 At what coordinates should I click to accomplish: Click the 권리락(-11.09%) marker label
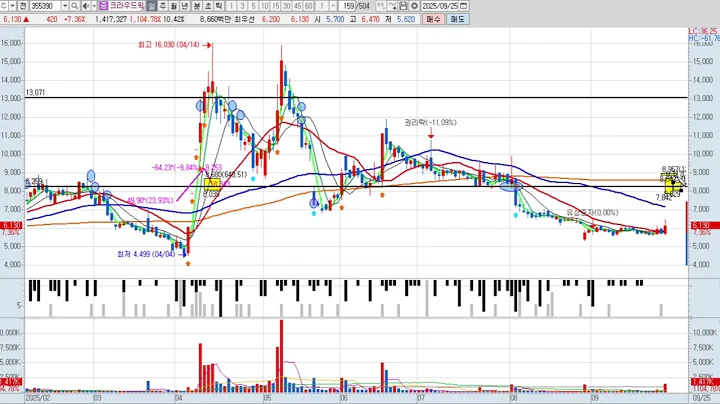coord(430,123)
